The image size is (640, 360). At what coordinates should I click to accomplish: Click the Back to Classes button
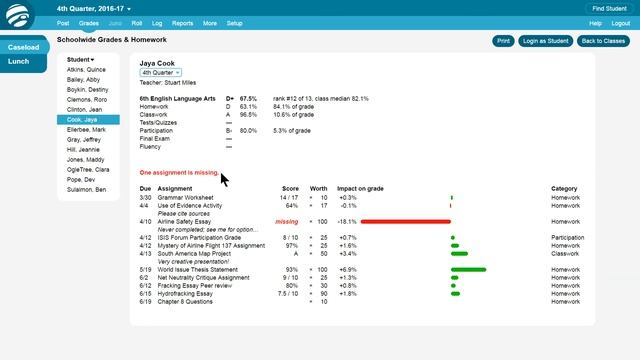tap(603, 41)
